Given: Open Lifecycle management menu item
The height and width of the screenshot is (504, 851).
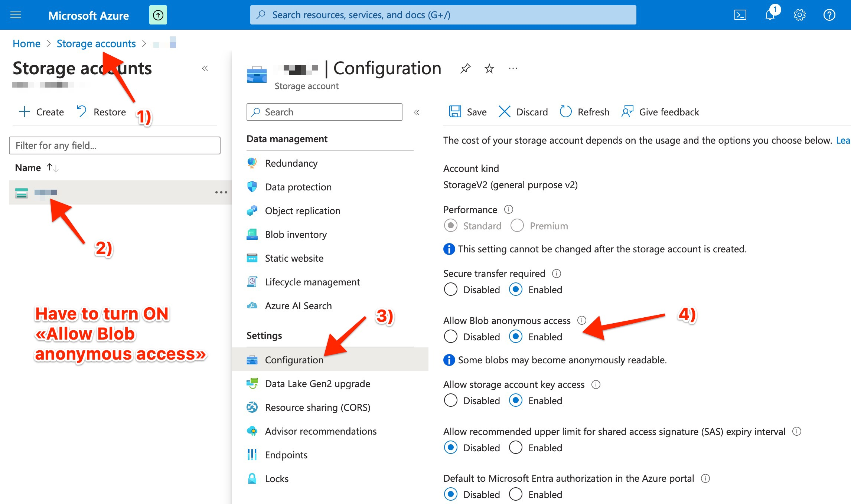Looking at the screenshot, I should click(x=312, y=282).
